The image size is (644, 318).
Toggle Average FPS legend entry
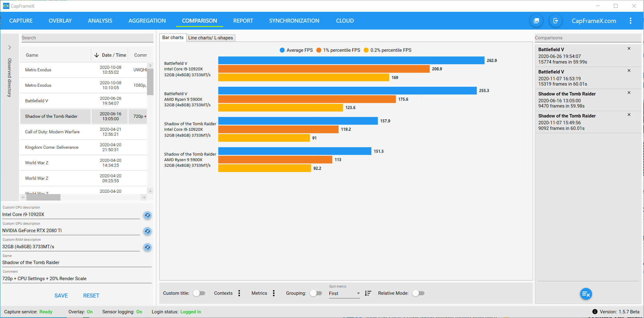(x=296, y=50)
